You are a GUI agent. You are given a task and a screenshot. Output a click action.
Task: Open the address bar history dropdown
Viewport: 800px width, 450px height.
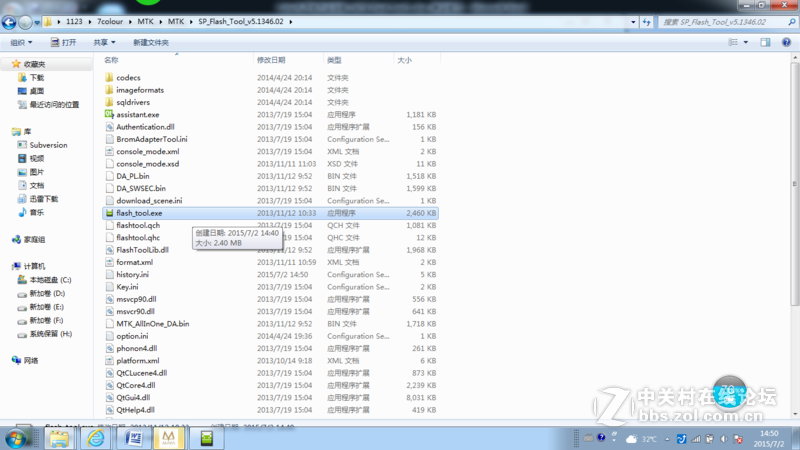633,22
